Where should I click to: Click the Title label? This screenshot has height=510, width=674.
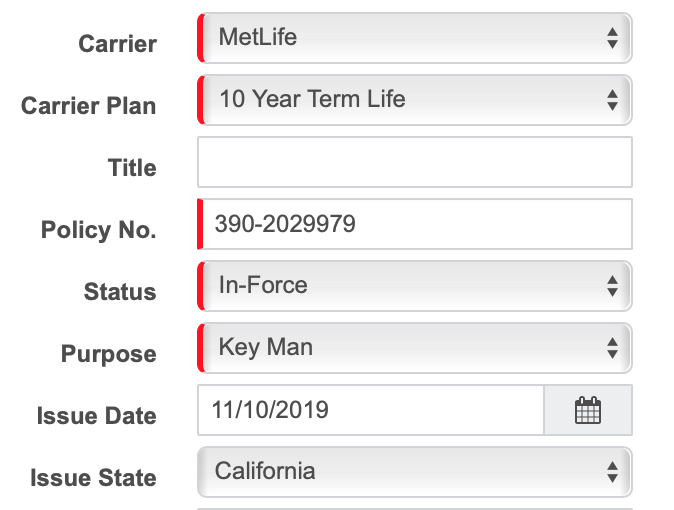pos(132,168)
